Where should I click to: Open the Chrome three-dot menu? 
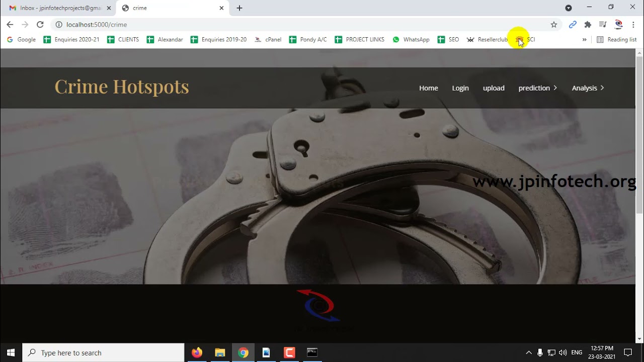tap(633, 25)
